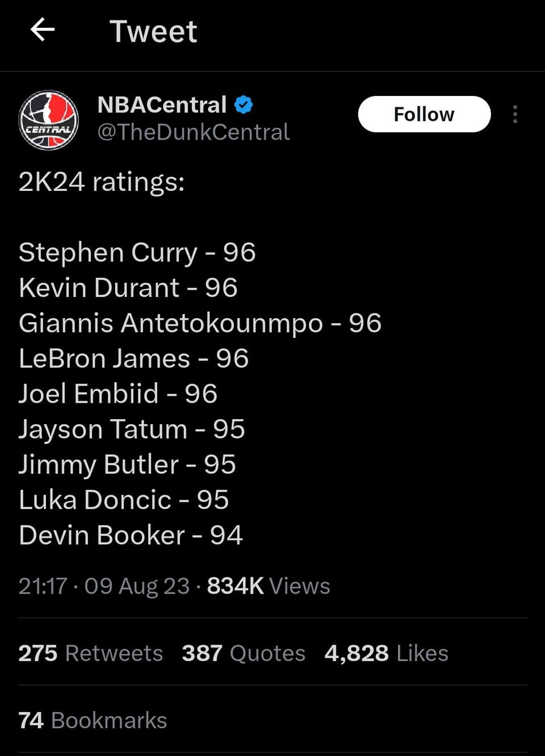Open the NBACentral profile picture
This screenshot has width=545, height=756.
point(48,120)
